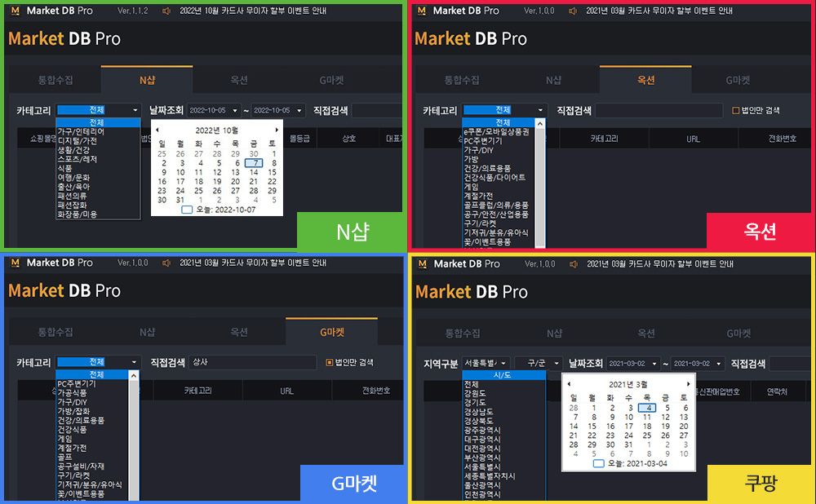The image size is (816, 504).
Task: Click 2022년 10월 calendar title
Action: pos(216,130)
